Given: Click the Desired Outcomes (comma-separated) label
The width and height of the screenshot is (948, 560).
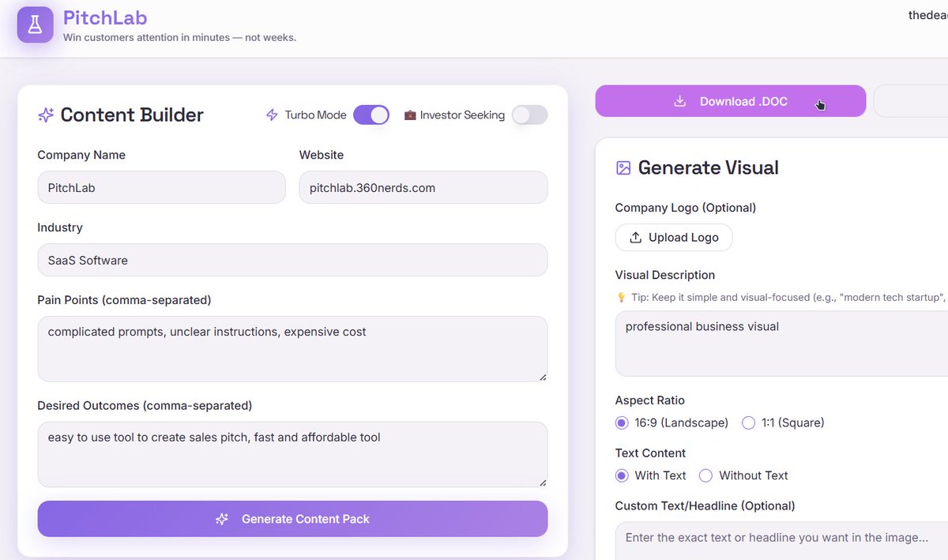Looking at the screenshot, I should click(145, 405).
